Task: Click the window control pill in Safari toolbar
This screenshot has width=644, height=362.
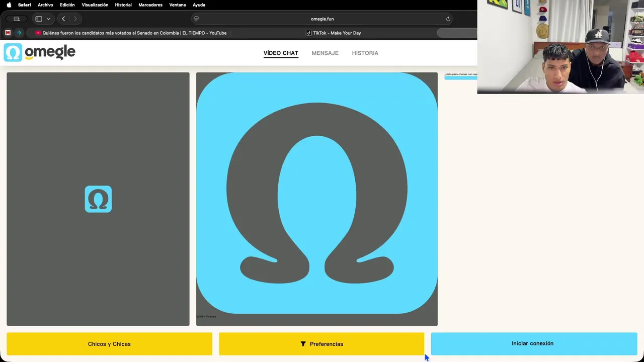Action: (x=17, y=19)
